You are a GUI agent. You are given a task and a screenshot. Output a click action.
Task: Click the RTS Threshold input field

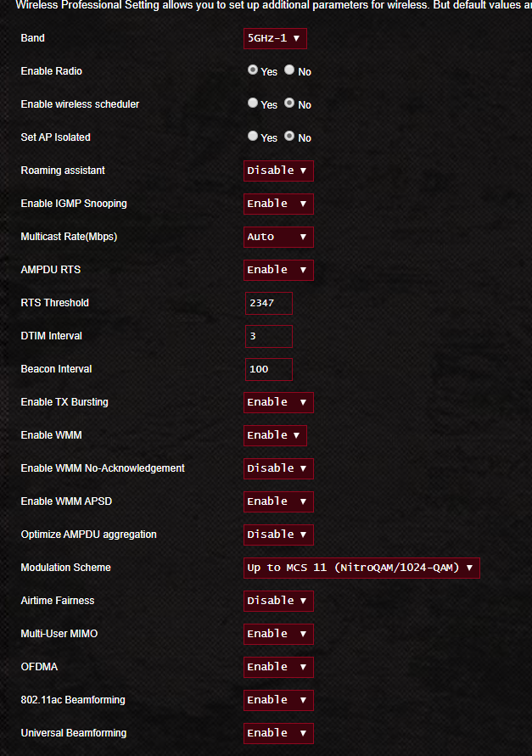(x=269, y=303)
